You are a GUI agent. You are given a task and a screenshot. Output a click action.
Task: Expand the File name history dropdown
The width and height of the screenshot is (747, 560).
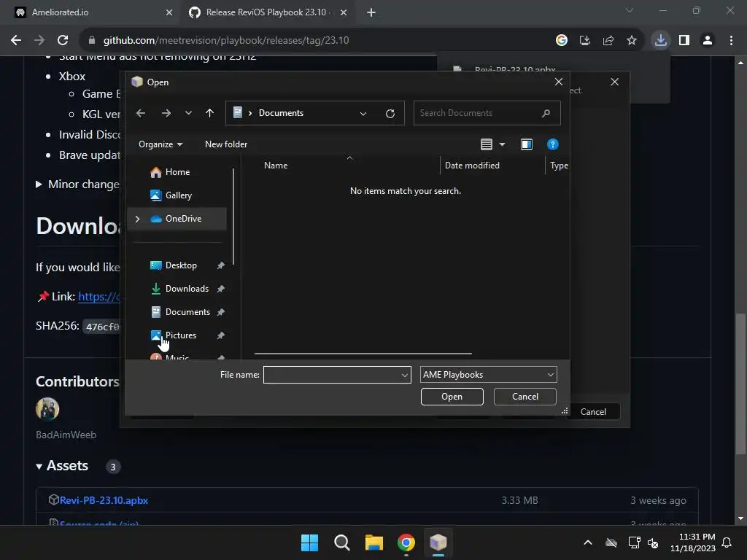point(405,375)
